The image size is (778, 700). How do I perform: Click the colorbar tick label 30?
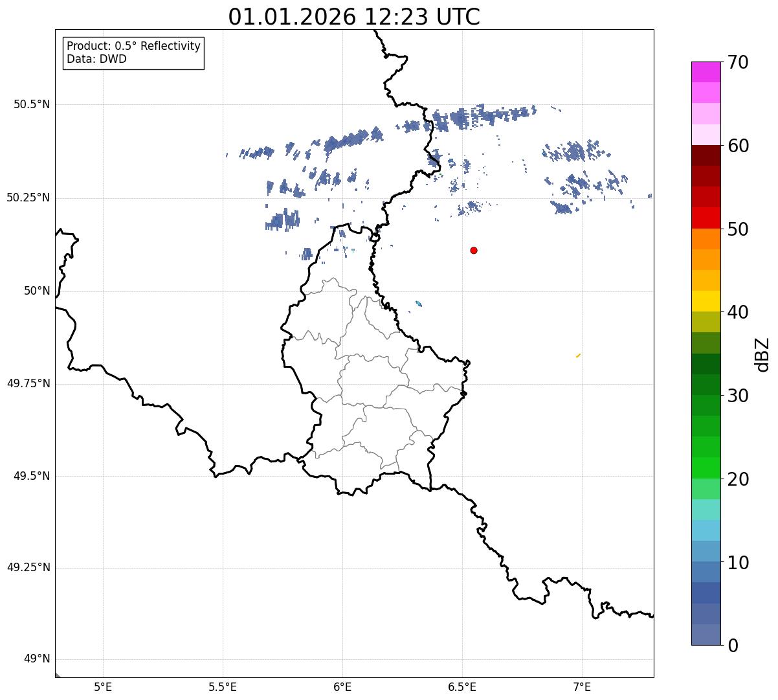click(x=737, y=396)
